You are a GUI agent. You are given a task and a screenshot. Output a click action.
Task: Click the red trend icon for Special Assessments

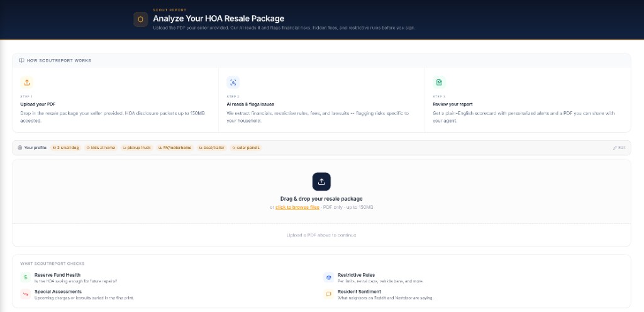[x=25, y=294]
